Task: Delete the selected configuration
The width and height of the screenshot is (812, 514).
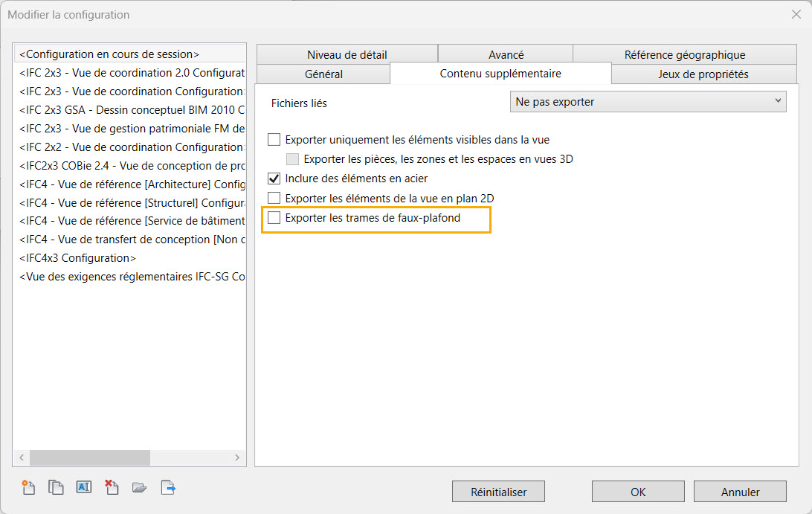Action: point(112,488)
